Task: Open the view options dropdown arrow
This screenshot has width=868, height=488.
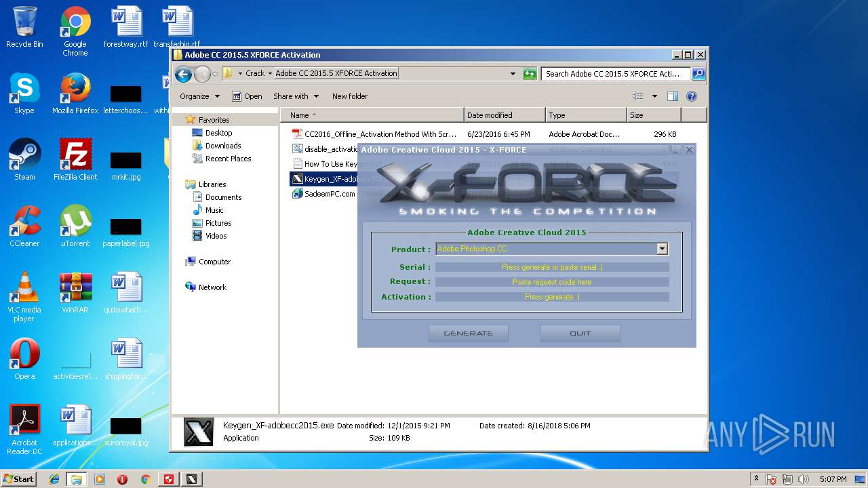Action: pyautogui.click(x=654, y=96)
